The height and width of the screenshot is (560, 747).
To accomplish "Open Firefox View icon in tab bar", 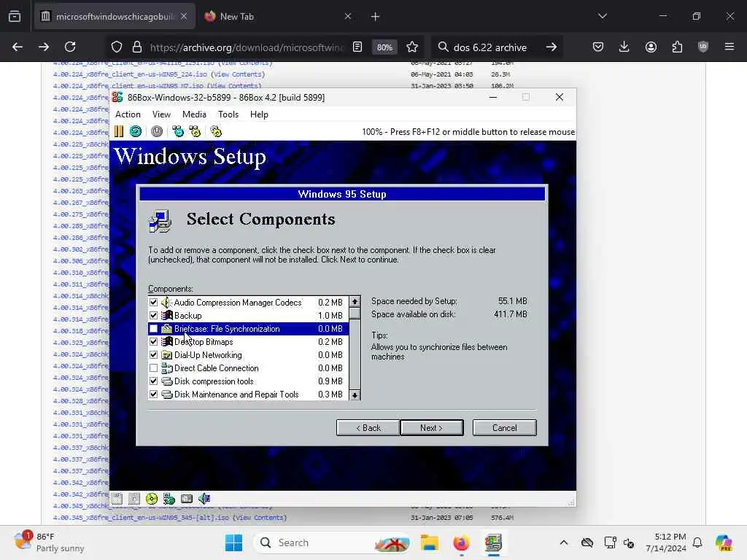I will 15,17.
